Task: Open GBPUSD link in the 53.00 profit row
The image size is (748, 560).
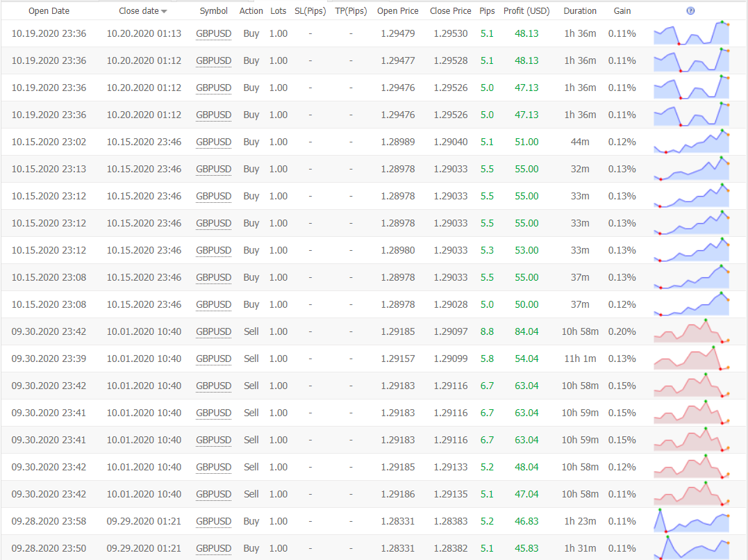Action: tap(213, 251)
